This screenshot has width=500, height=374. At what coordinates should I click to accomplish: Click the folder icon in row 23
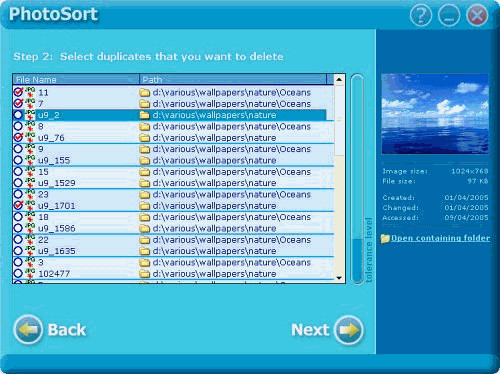coord(144,194)
